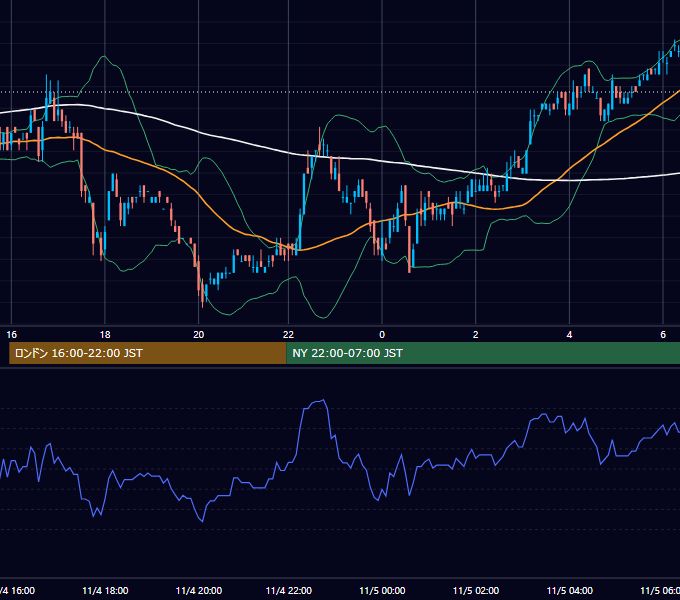Click the oscillator peak near 11/4 22:45

click(323, 400)
